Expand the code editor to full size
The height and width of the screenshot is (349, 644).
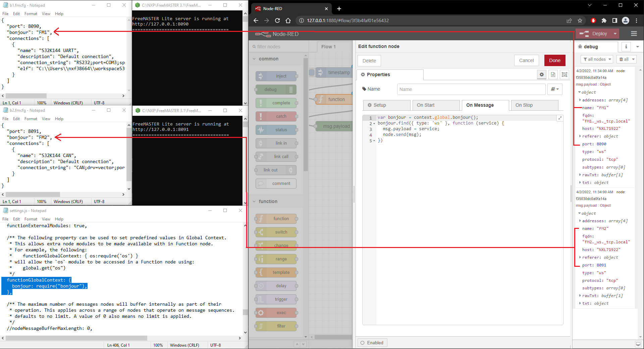[560, 118]
